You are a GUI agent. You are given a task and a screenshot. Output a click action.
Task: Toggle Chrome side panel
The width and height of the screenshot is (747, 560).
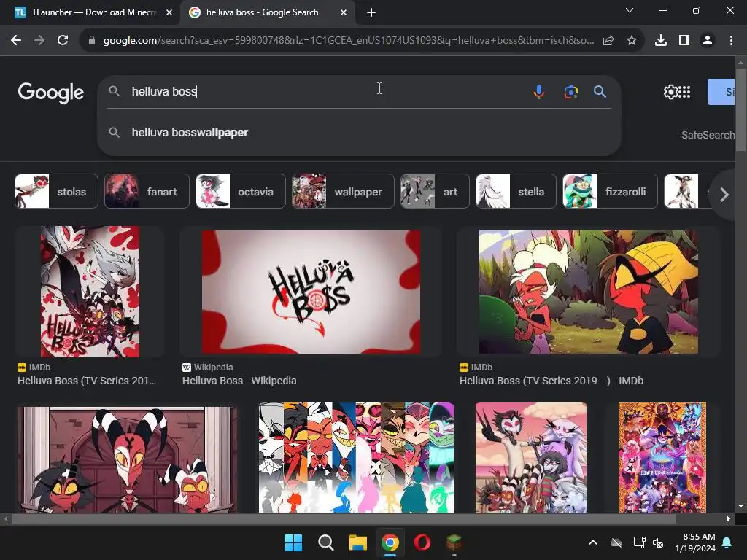(684, 41)
